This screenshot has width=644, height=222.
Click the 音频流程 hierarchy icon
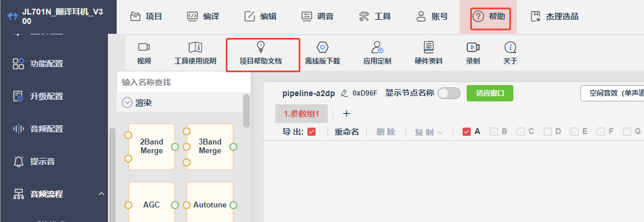(19, 193)
